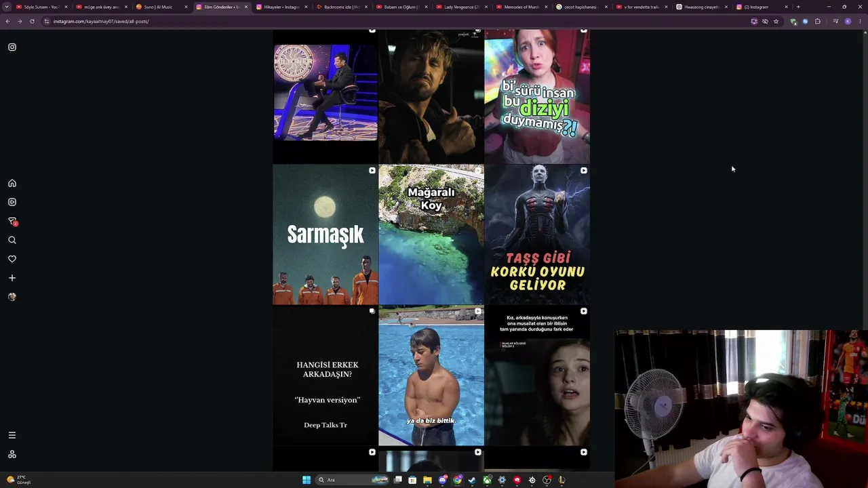Switch to Lady Vengeance tab

click(462, 7)
